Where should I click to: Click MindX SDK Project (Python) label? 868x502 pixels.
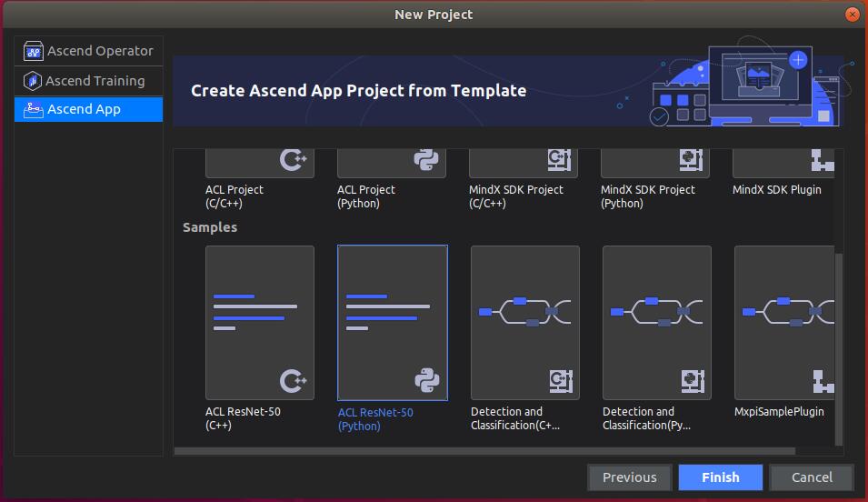648,196
